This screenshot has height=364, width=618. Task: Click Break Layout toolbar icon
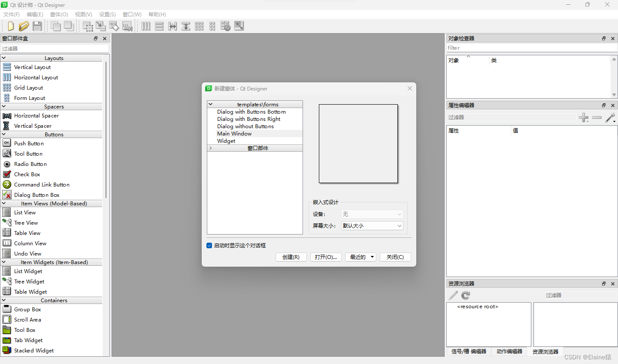226,26
